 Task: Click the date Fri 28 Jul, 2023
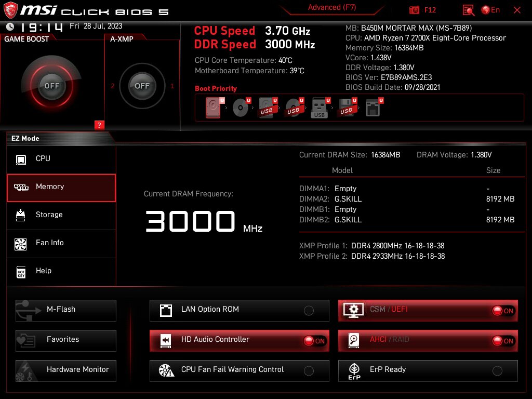click(96, 26)
